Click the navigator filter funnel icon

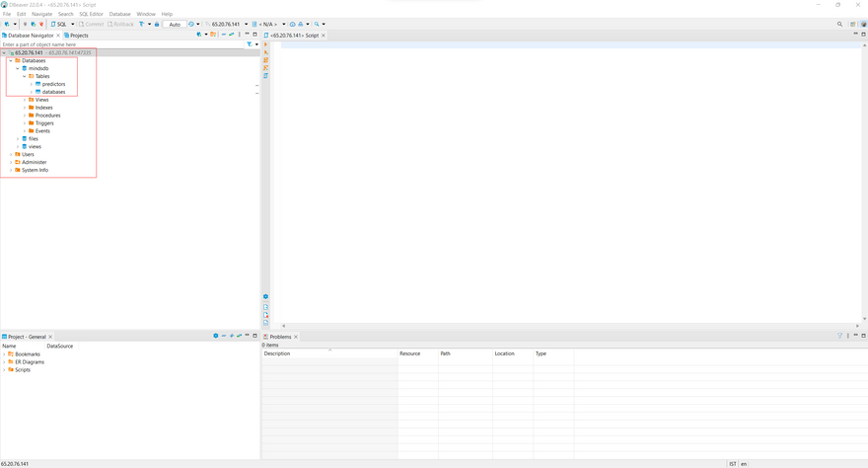[x=250, y=44]
